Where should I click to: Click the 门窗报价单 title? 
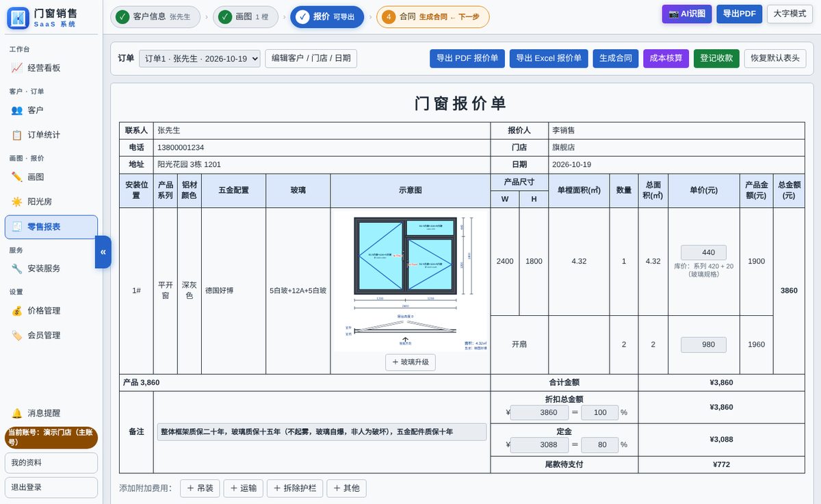(x=461, y=103)
